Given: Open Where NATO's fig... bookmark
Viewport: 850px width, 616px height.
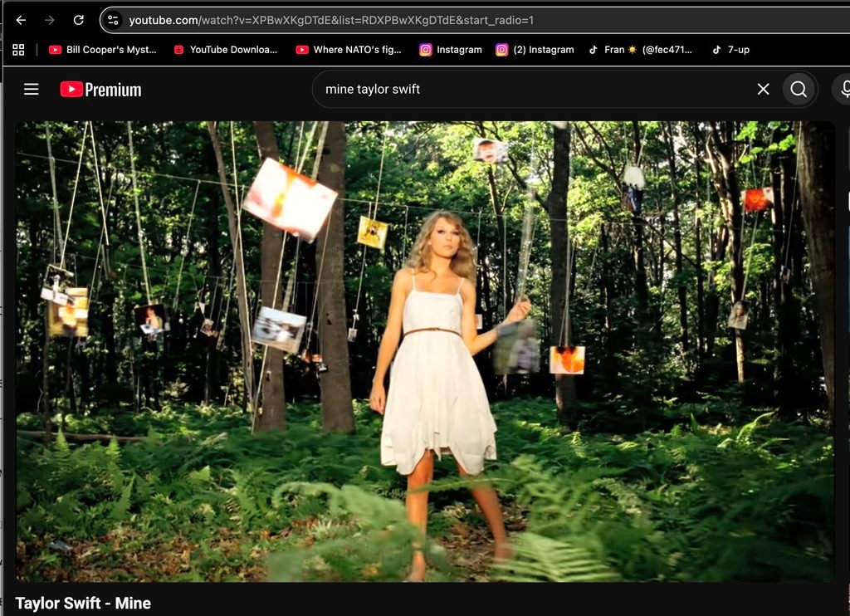Looking at the screenshot, I should 349,50.
